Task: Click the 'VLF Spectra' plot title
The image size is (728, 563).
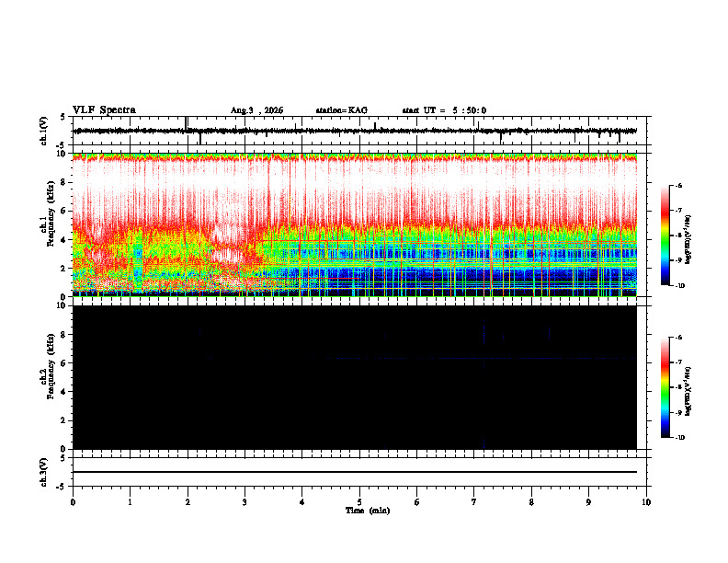Action: click(104, 110)
